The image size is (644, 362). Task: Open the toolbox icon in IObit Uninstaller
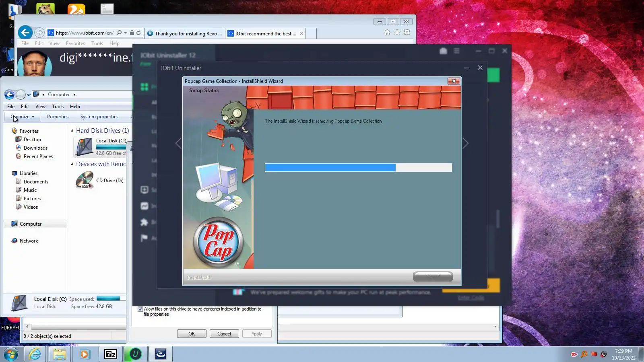443,51
